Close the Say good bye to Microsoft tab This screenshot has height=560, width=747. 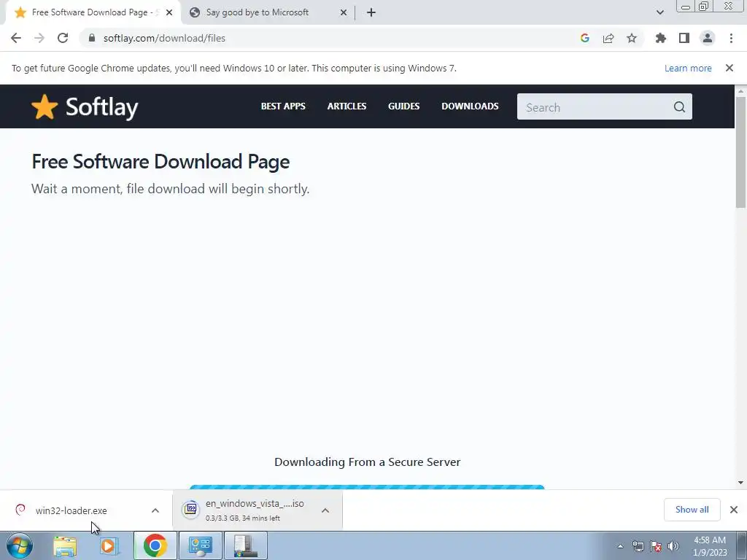pos(344,12)
